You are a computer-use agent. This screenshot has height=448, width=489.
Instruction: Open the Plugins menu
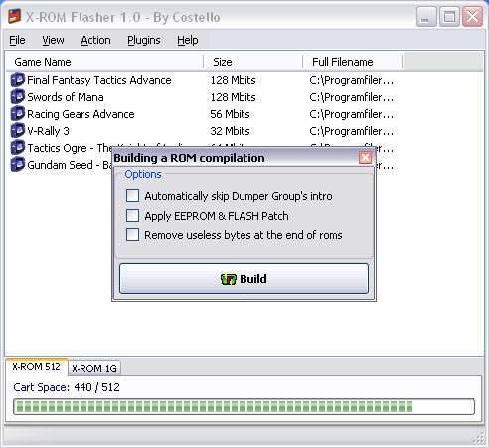(x=144, y=40)
